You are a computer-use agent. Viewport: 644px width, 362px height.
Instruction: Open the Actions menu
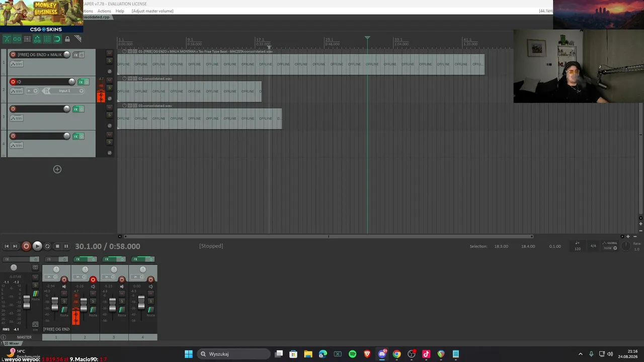point(104,11)
